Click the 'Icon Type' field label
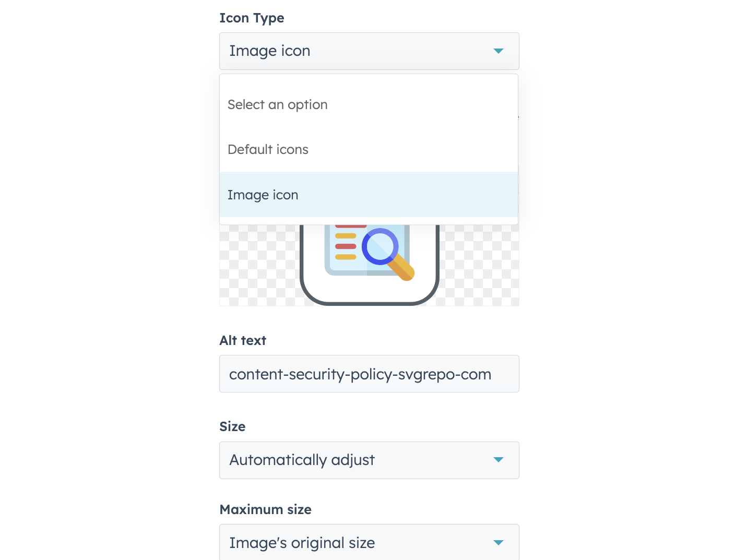This screenshot has height=560, width=747. tap(252, 18)
